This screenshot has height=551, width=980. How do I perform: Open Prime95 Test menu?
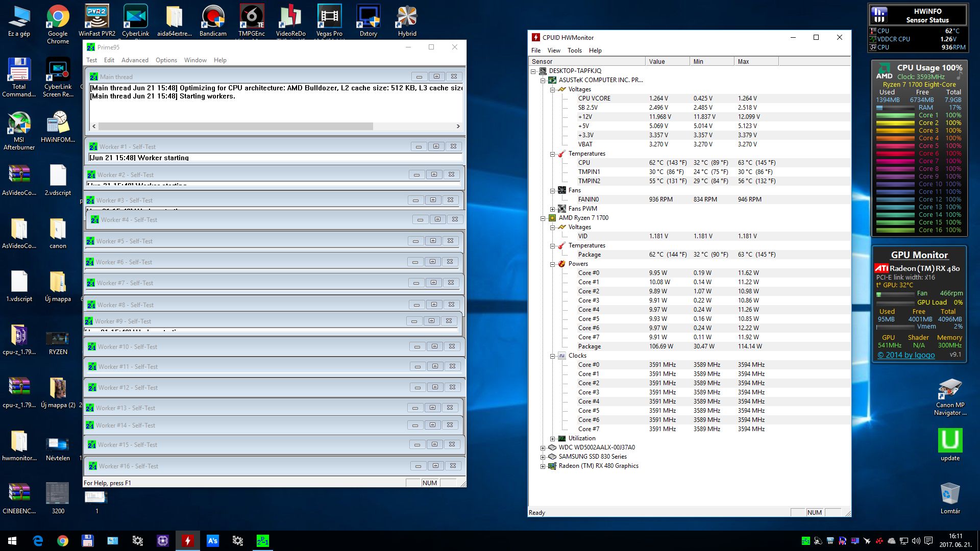(x=91, y=60)
